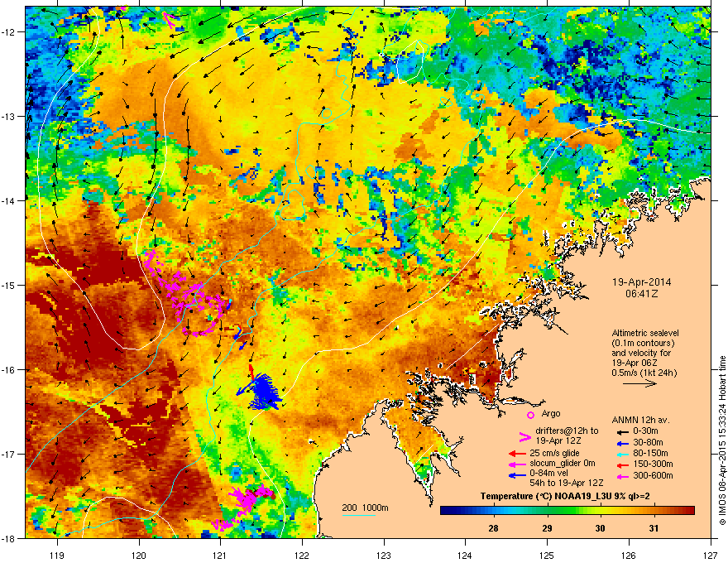
Task: Click the '80-150m' depth label
Action: (x=650, y=453)
